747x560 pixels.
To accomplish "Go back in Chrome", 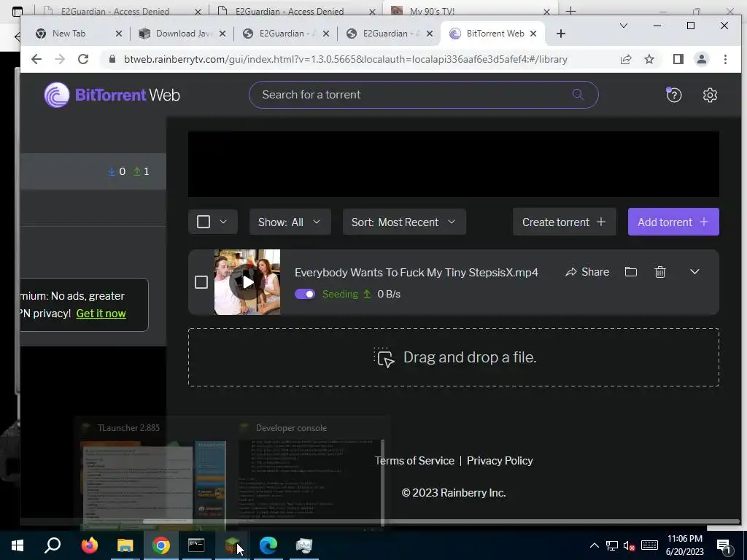I will (x=36, y=59).
